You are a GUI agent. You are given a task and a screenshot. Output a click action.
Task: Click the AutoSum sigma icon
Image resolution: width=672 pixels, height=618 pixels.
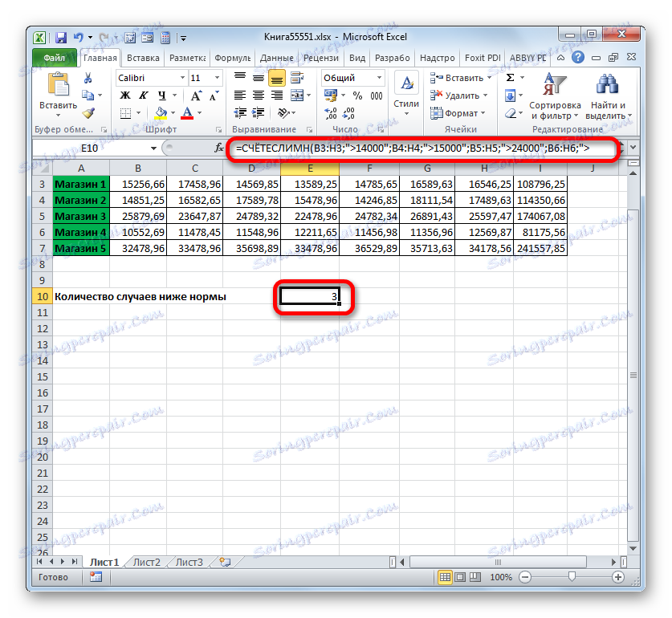[x=510, y=78]
